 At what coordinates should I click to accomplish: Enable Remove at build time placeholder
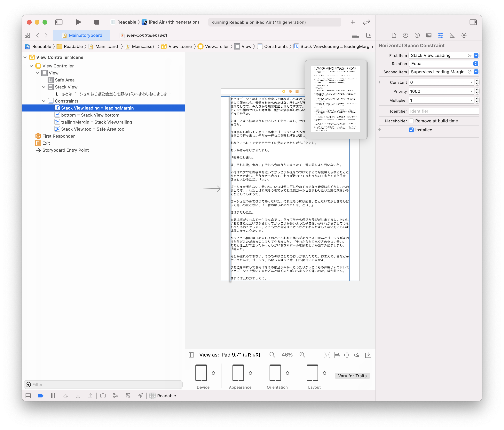pyautogui.click(x=411, y=121)
